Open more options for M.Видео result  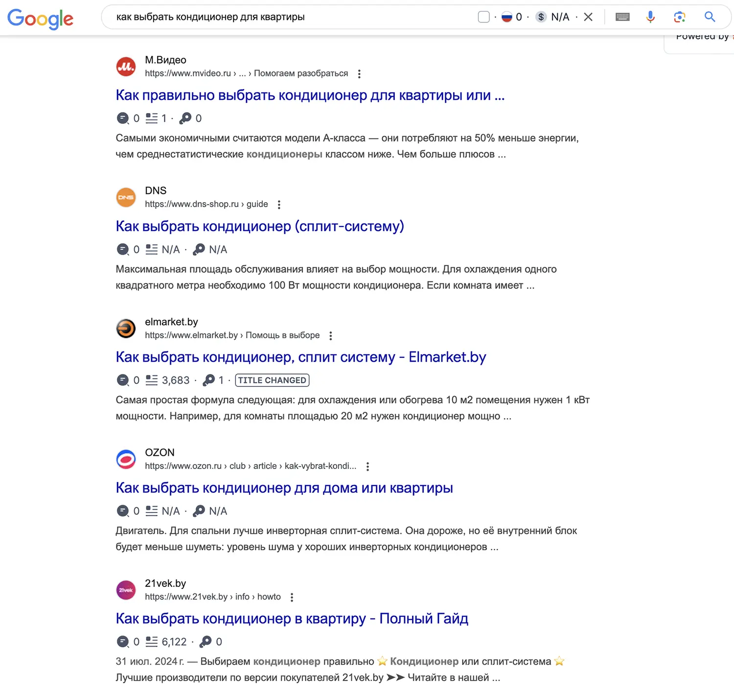[359, 74]
